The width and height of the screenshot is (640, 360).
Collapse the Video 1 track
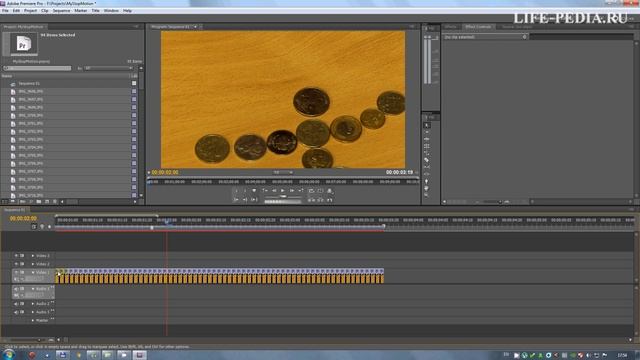[33, 272]
